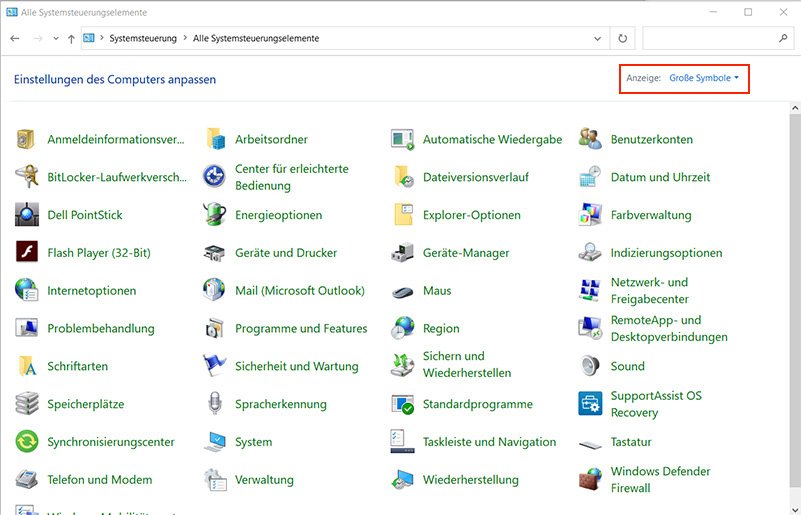Click the Maus icon
The image size is (801, 515).
pos(403,291)
